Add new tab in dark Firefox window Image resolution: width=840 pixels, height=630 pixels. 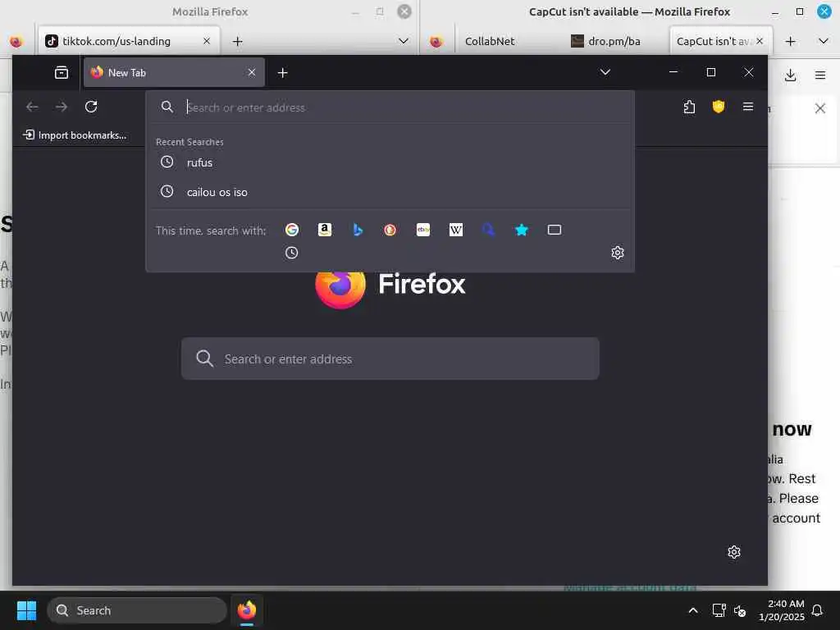point(283,73)
